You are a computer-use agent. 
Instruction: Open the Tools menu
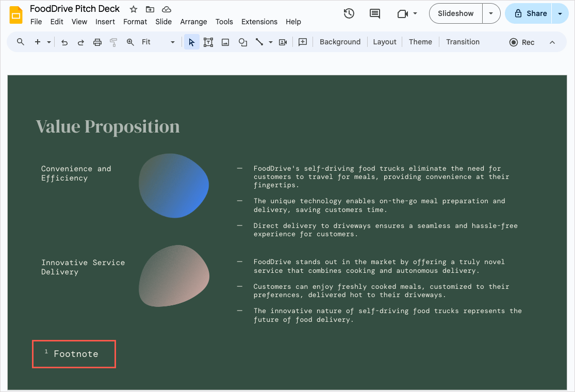pyautogui.click(x=224, y=22)
